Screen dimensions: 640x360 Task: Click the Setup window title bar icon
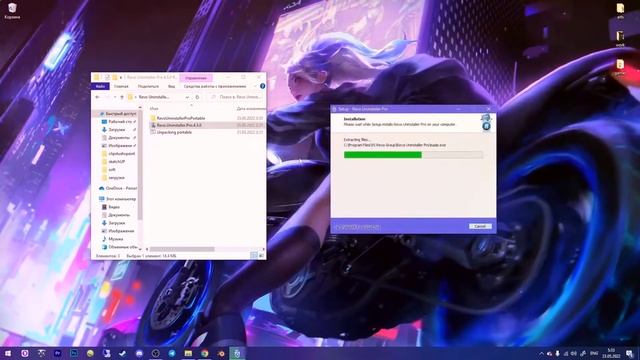(x=334, y=109)
